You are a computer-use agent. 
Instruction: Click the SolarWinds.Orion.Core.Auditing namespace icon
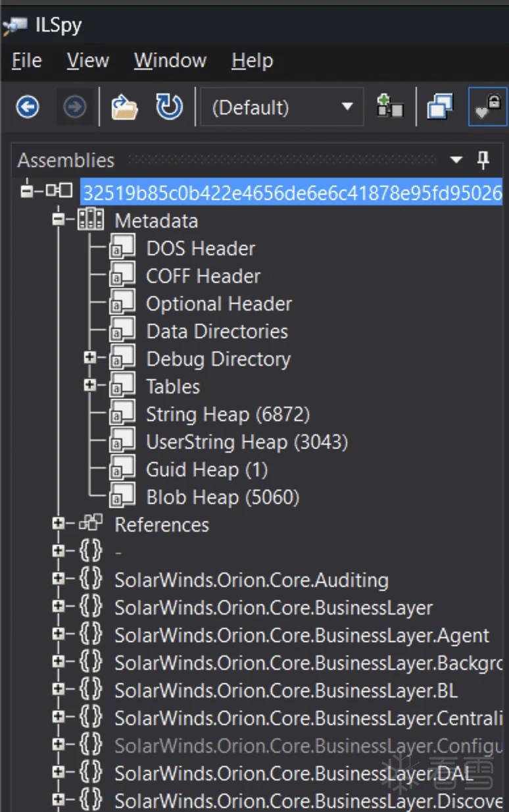pos(91,580)
